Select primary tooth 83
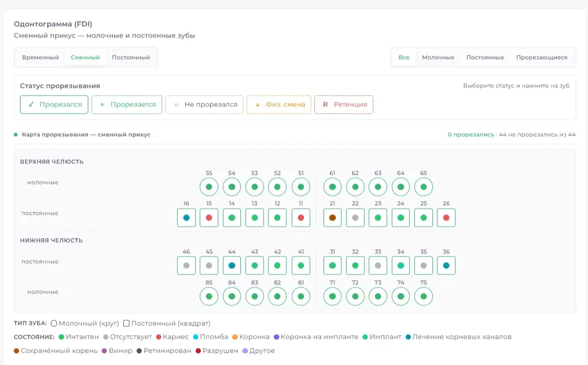The width and height of the screenshot is (588, 365). point(255,296)
